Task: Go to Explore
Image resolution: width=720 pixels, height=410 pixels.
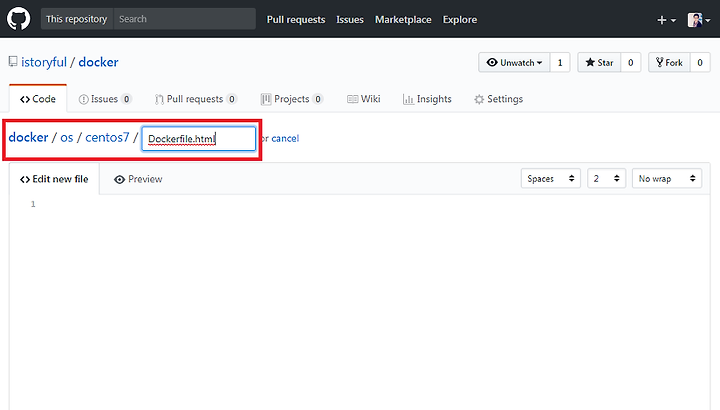Action: [x=460, y=19]
